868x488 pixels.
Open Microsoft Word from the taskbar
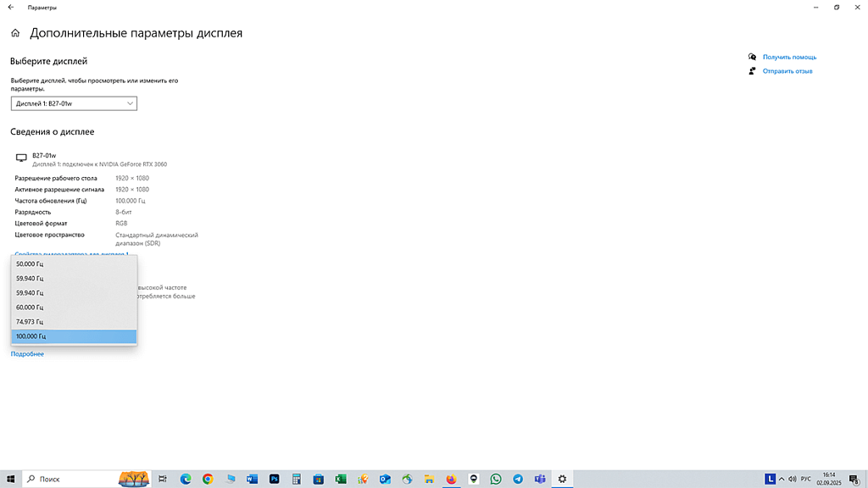(x=252, y=479)
